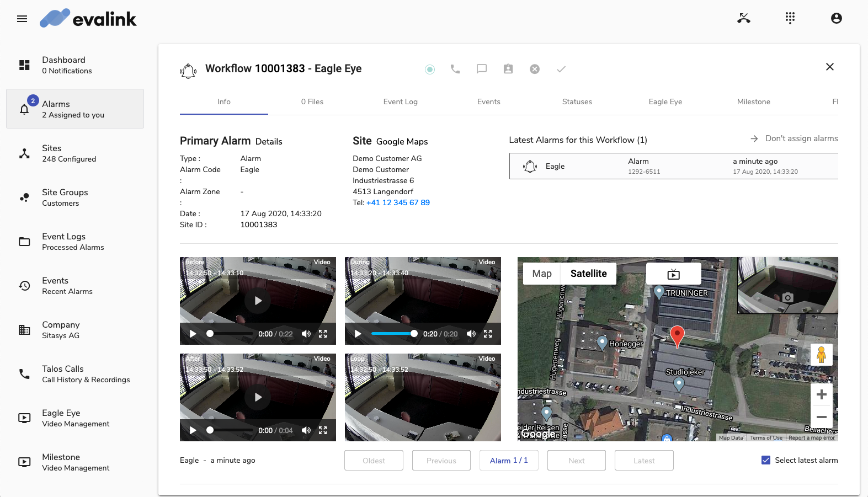Open Company Sitasys AG

[x=75, y=329]
